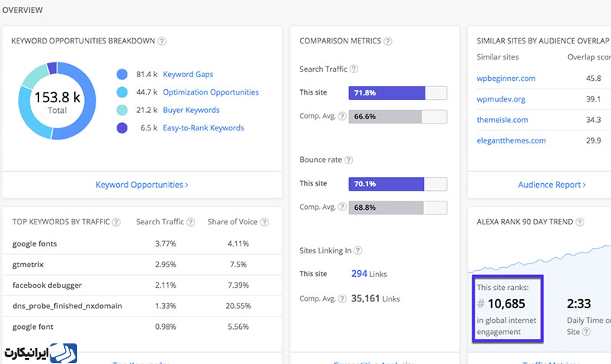Click the 20.55% share of voice value
The width and height of the screenshot is (611, 364).
tap(238, 306)
